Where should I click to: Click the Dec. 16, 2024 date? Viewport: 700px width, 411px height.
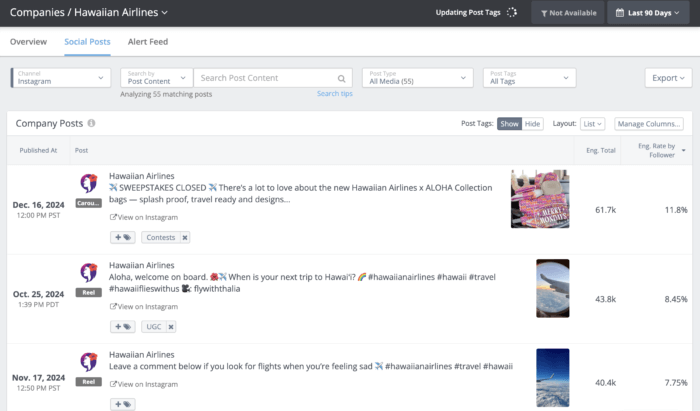pos(38,205)
